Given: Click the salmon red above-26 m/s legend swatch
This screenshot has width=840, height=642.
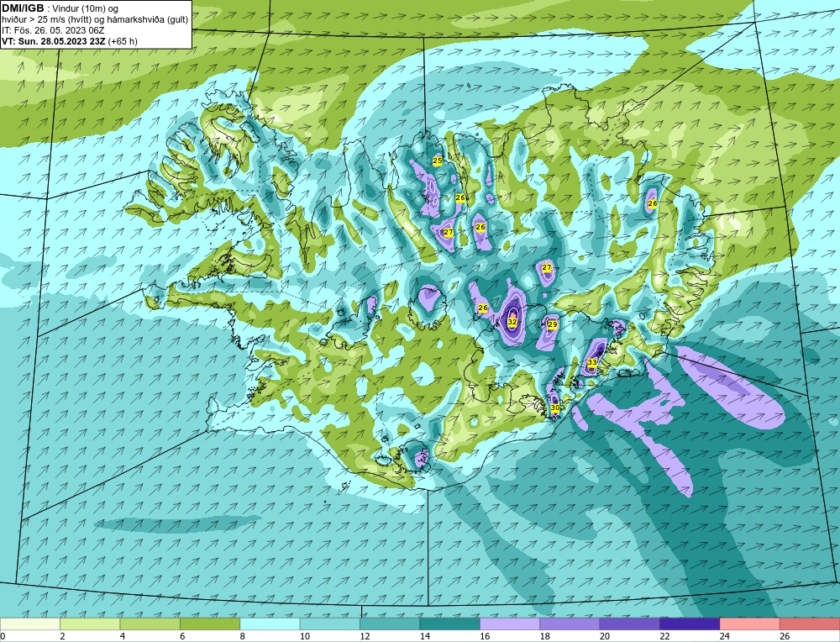Looking at the screenshot, I should pyautogui.click(x=810, y=624).
